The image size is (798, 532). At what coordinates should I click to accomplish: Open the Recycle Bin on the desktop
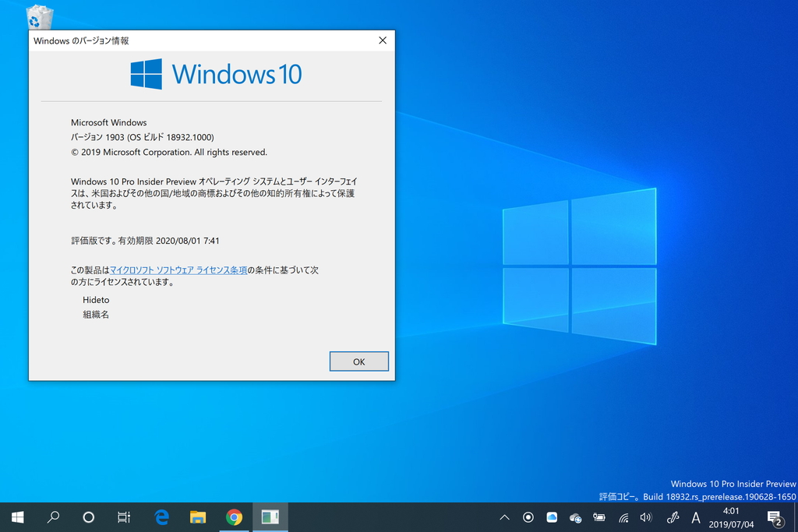[37, 16]
